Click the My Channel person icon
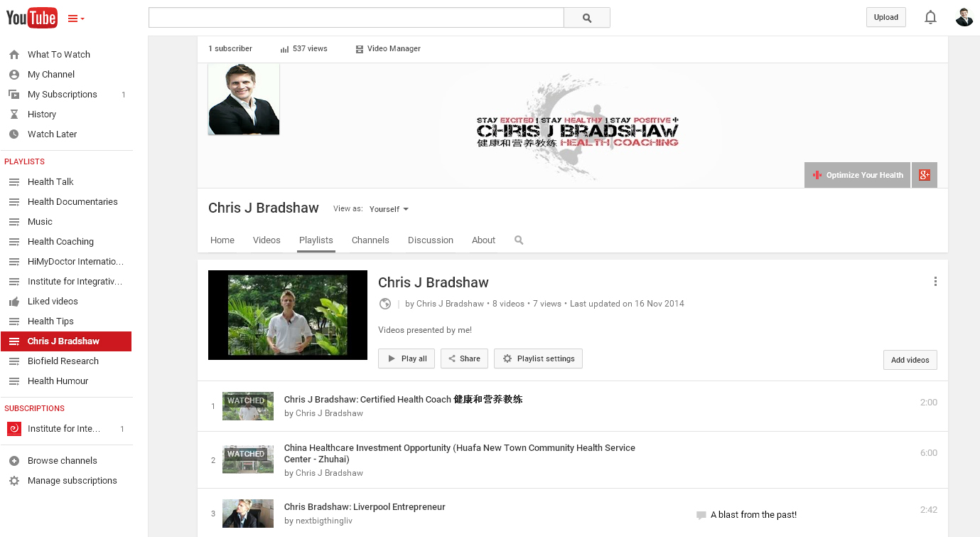This screenshot has width=980, height=537. [x=14, y=74]
